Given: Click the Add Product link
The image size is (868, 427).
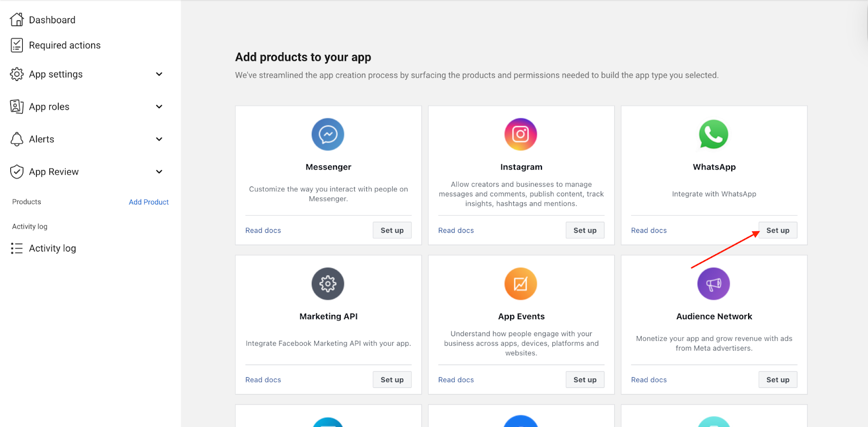Looking at the screenshot, I should pyautogui.click(x=149, y=202).
